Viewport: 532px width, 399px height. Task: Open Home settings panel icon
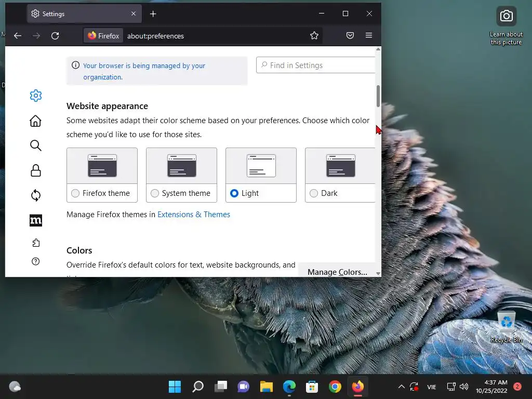[36, 121]
